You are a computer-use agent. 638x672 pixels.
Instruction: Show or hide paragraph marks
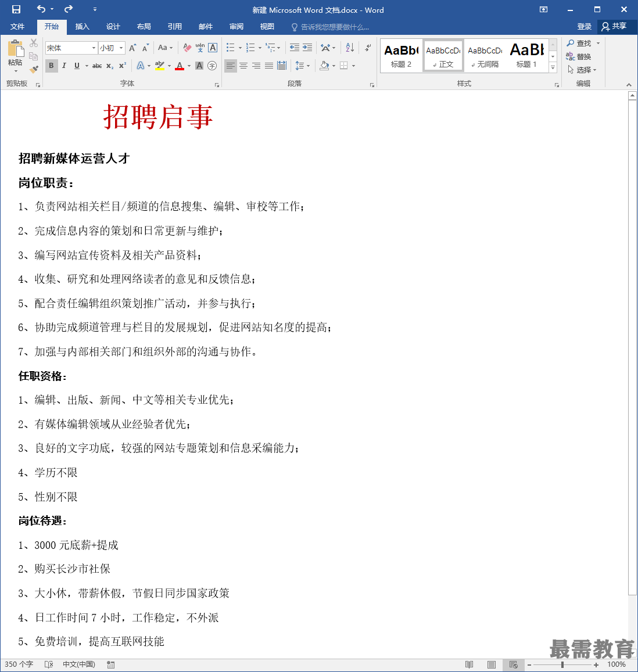point(368,48)
